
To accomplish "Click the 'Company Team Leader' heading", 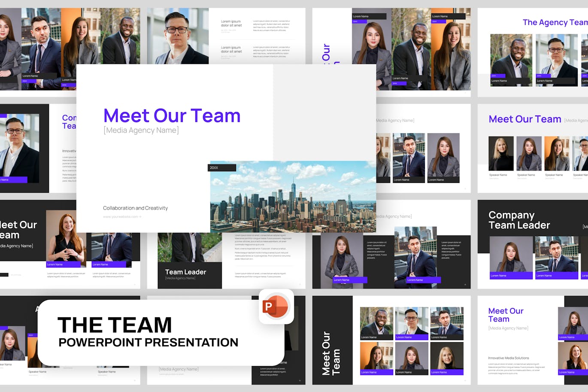I will [x=519, y=220].
